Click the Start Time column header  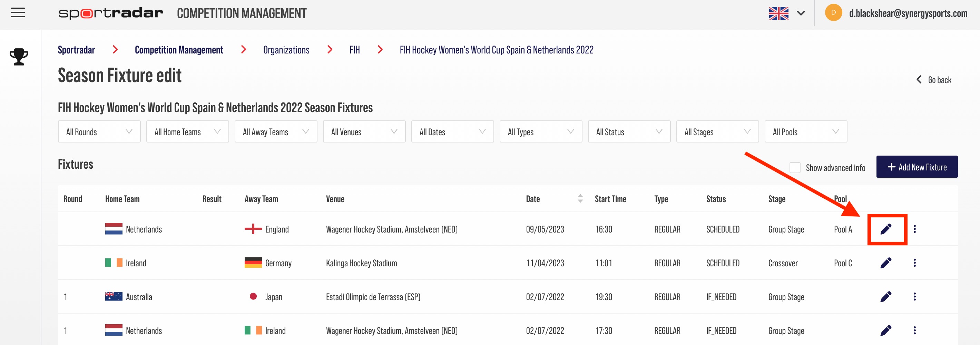(610, 199)
